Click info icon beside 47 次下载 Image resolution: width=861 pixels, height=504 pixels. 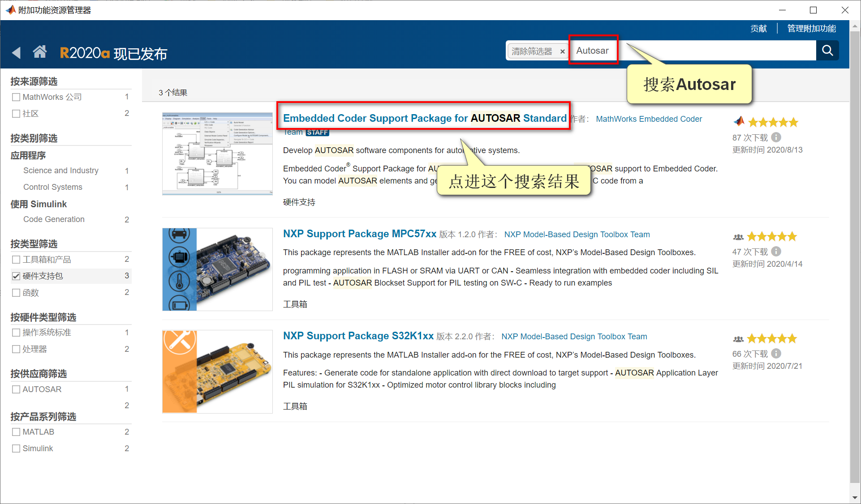point(776,252)
